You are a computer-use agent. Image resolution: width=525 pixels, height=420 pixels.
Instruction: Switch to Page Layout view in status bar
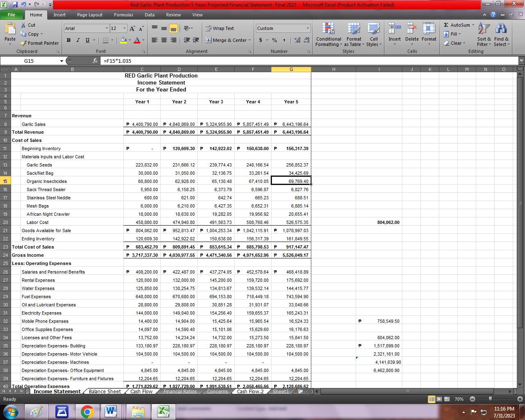point(439,399)
